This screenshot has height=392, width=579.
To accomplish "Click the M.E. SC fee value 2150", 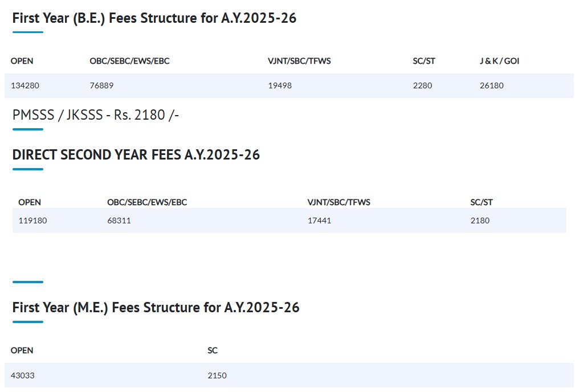I will [x=217, y=375].
